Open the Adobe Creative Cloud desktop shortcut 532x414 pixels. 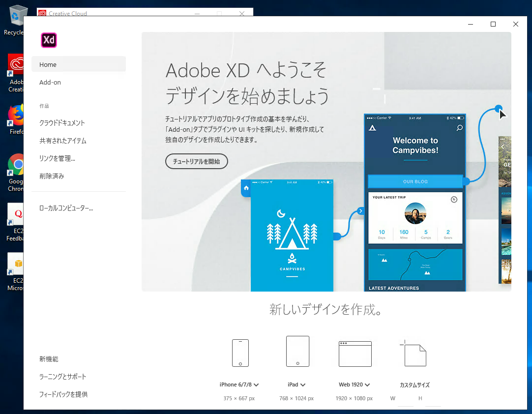pos(16,73)
